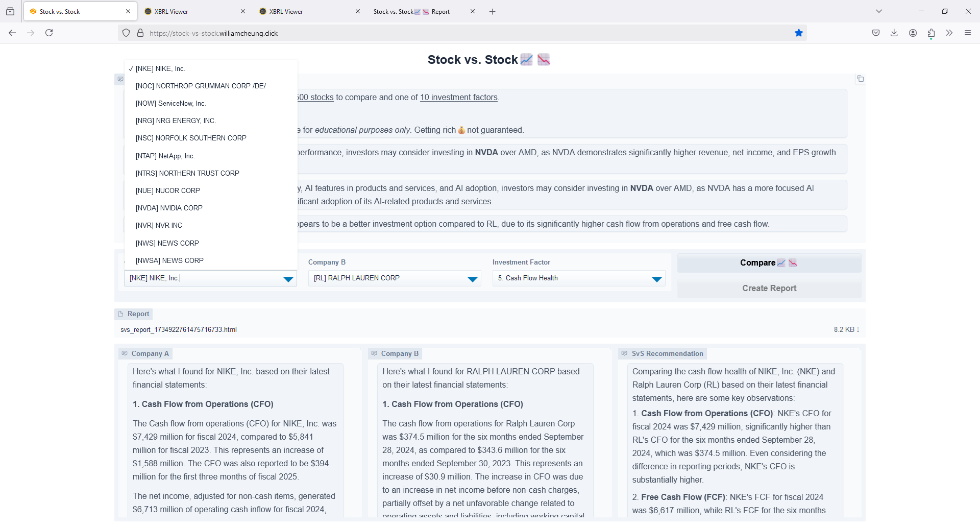The width and height of the screenshot is (980, 527).
Task: Select [NVDA] NVIDIA CORP option
Action: [x=211, y=208]
